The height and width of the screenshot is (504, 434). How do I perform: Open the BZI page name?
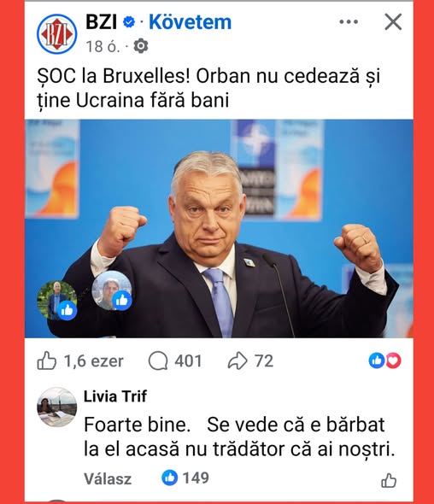[101, 22]
